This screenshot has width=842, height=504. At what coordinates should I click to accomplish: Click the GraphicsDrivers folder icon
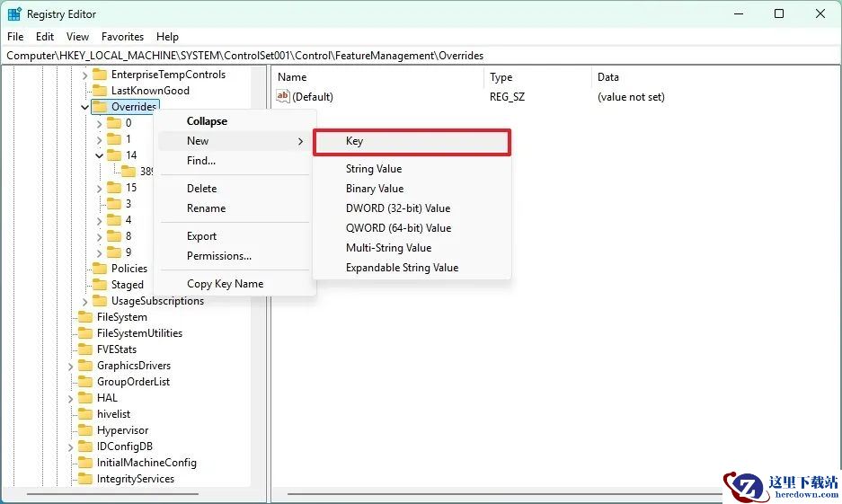[x=85, y=365]
